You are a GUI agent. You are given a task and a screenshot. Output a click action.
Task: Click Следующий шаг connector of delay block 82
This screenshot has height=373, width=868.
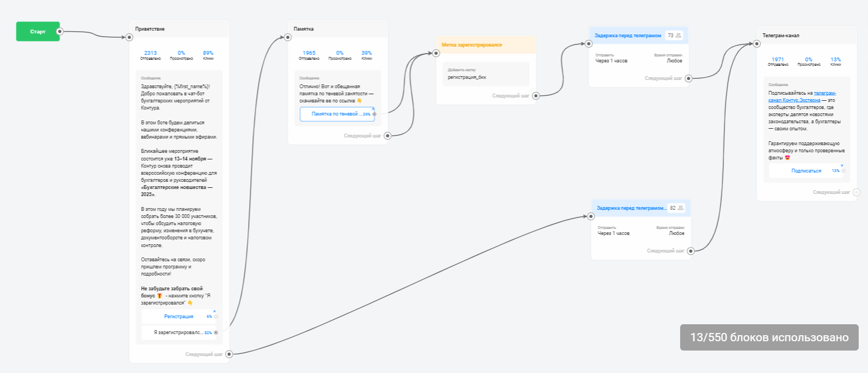(691, 251)
